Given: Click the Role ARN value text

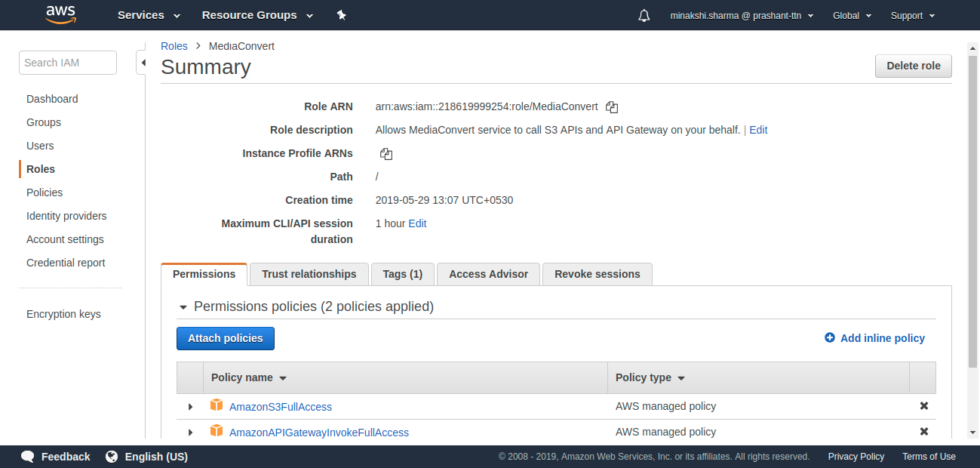Looking at the screenshot, I should (x=487, y=106).
